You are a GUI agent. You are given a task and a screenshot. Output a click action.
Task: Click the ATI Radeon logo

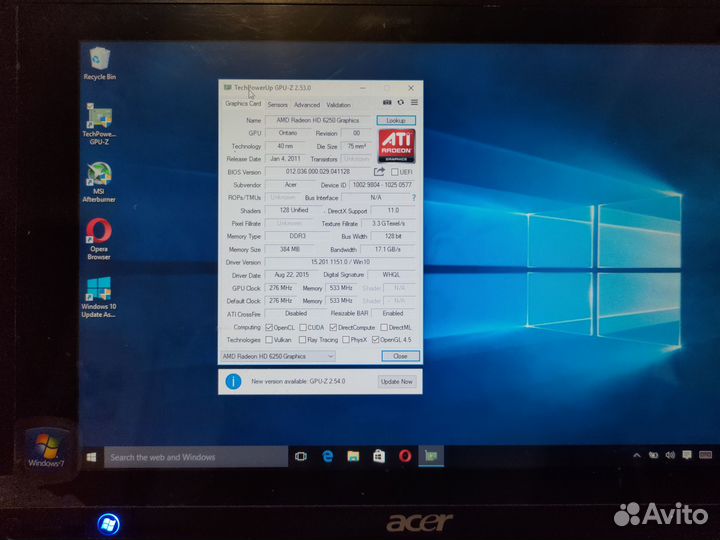point(396,146)
